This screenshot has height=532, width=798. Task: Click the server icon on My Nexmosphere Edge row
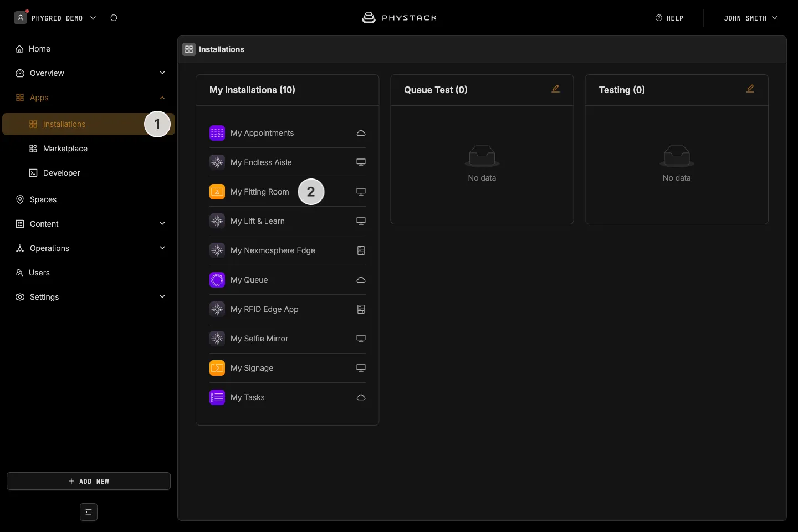tap(361, 250)
